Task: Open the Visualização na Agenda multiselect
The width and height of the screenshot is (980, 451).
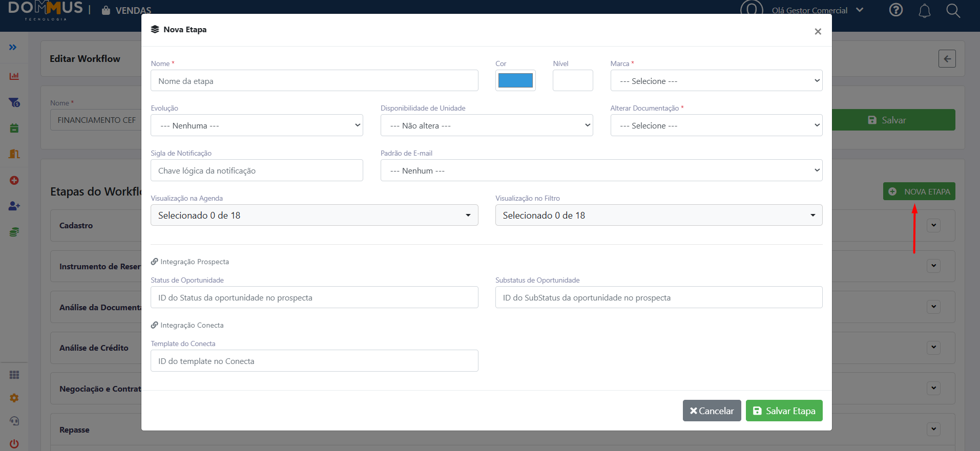Action: pyautogui.click(x=314, y=215)
